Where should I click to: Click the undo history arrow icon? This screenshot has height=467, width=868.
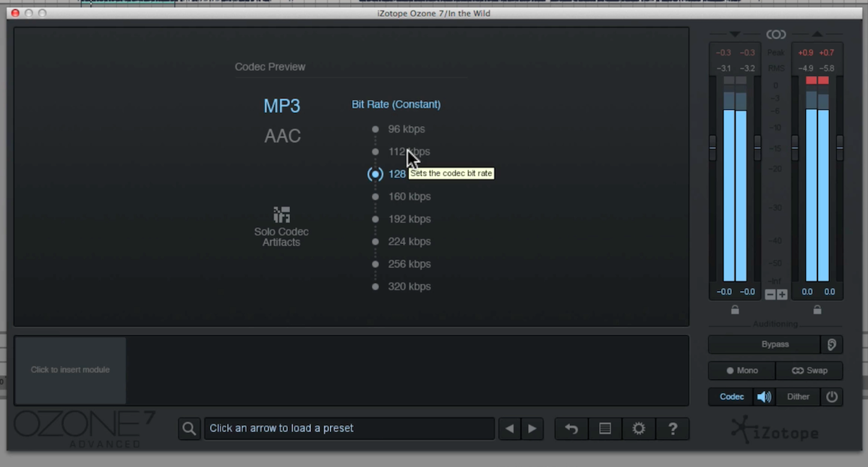pyautogui.click(x=571, y=429)
